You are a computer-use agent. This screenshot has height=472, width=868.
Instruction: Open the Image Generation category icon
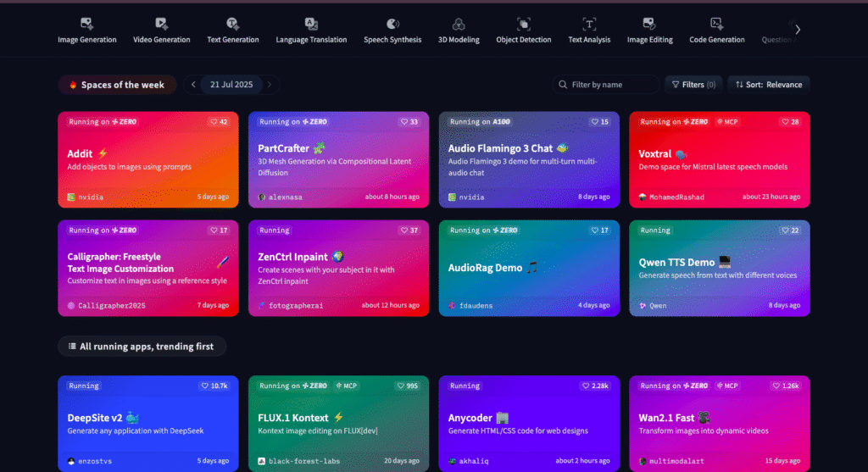87,24
